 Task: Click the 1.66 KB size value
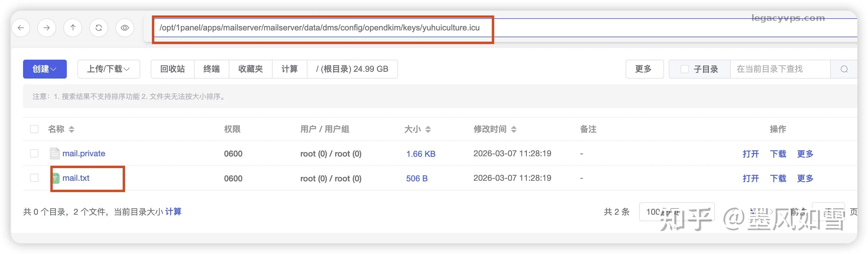click(x=421, y=154)
